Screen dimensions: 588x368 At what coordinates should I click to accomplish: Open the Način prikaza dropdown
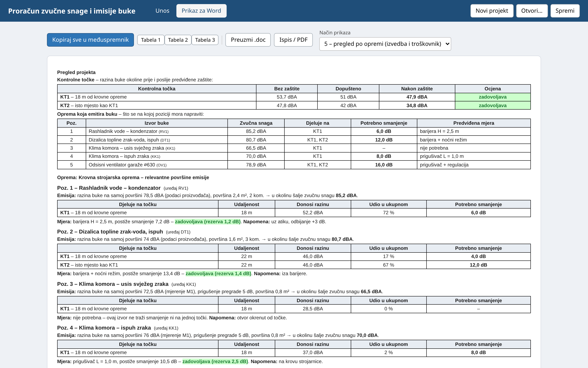385,44
